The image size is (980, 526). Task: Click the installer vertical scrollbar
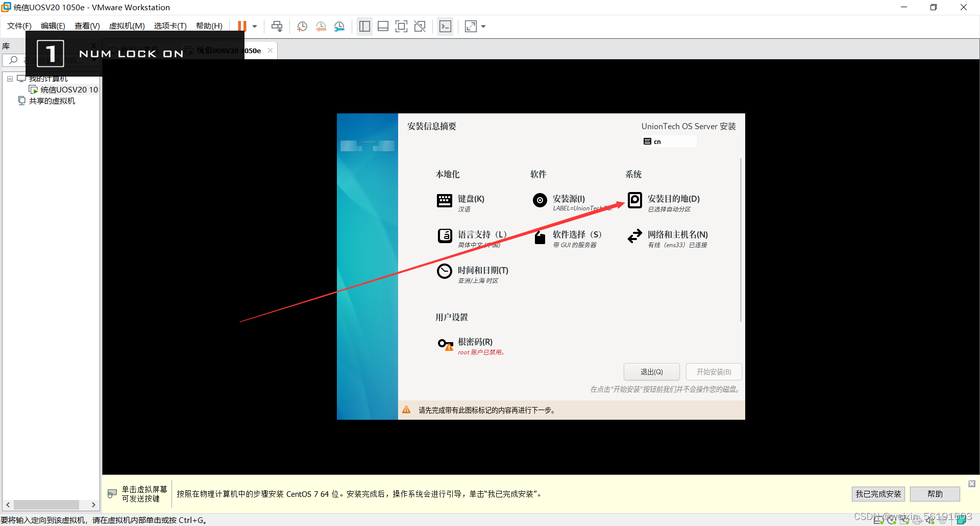click(741, 240)
